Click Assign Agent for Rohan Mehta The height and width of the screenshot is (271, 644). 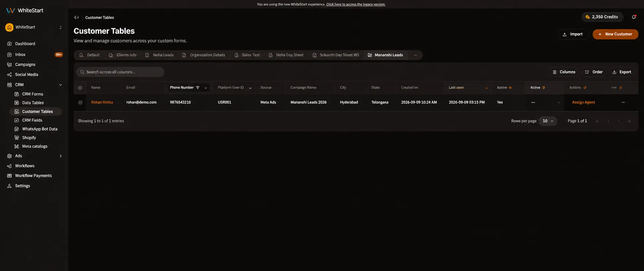coord(583,102)
